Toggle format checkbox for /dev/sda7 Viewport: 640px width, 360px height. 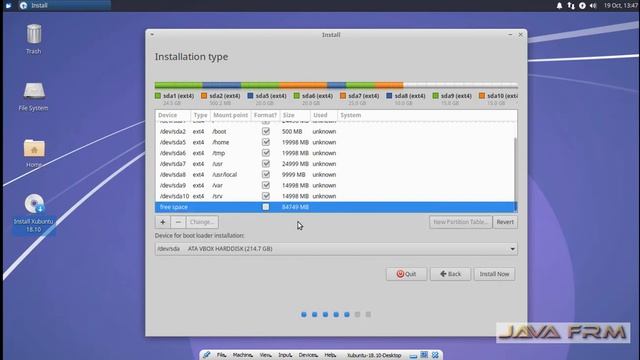(x=266, y=164)
